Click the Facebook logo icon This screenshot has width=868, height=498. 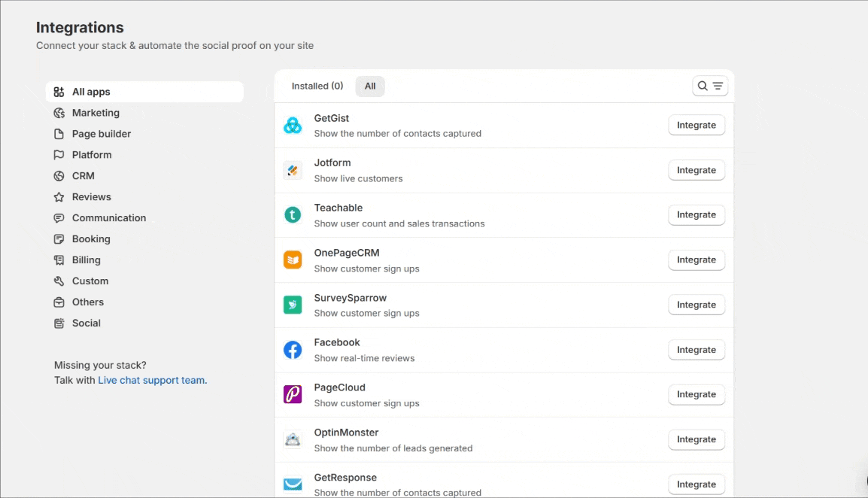(x=293, y=350)
